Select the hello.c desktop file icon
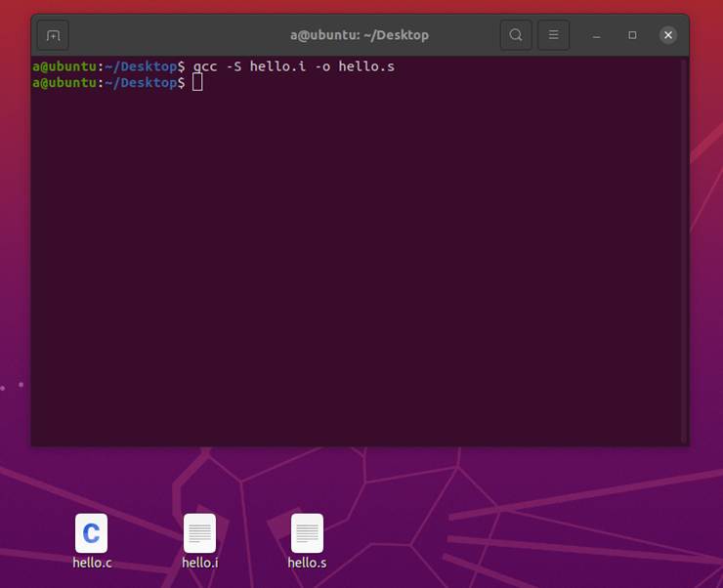Viewport: 723px width, 588px height. 91,532
